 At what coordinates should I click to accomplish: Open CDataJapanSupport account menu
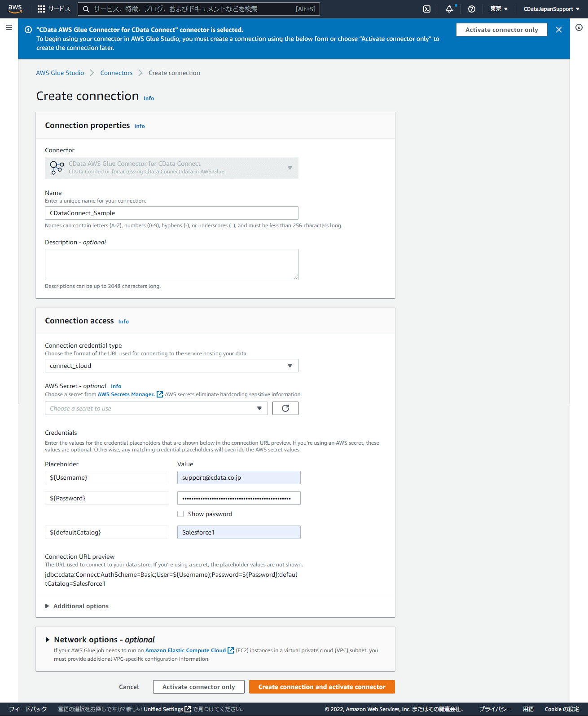click(x=551, y=9)
